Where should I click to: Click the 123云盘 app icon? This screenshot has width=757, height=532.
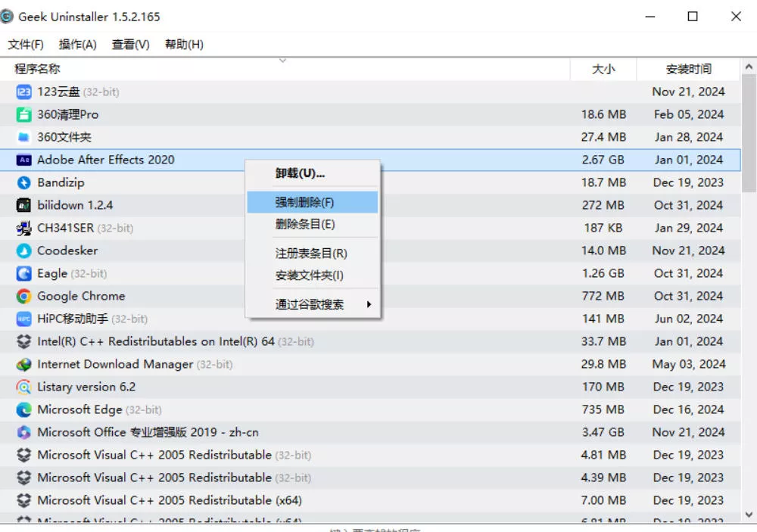point(23,92)
